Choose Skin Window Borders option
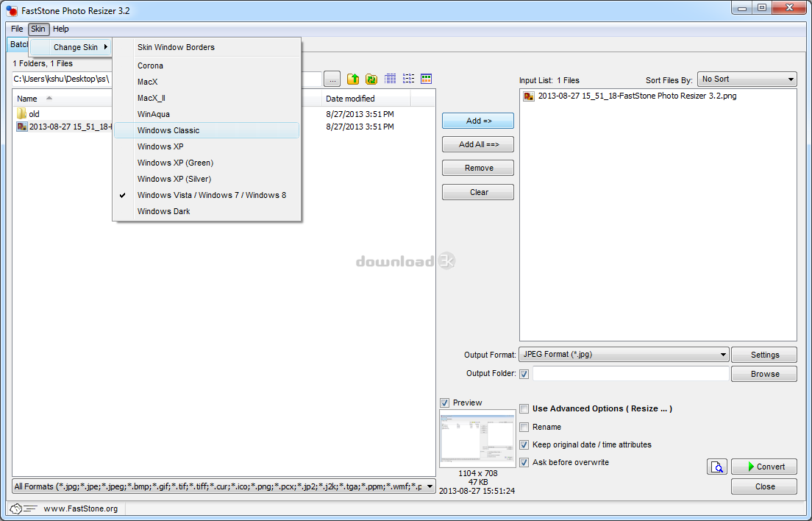The image size is (812, 521). 207,47
